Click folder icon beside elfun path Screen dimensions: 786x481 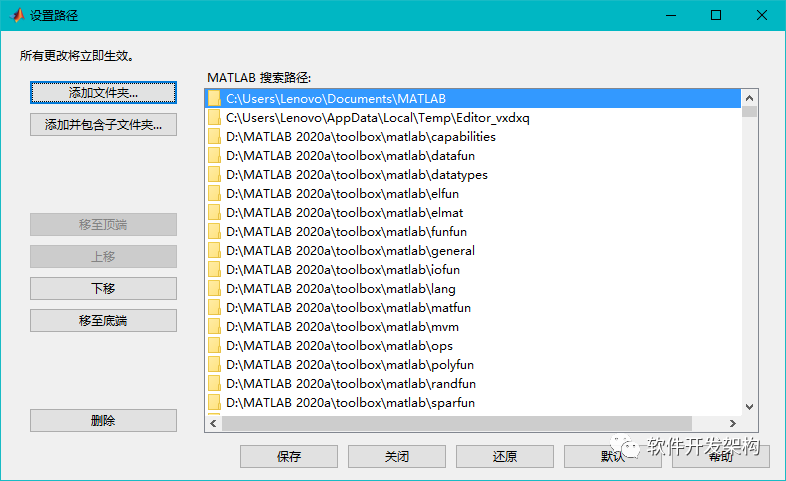tap(215, 194)
